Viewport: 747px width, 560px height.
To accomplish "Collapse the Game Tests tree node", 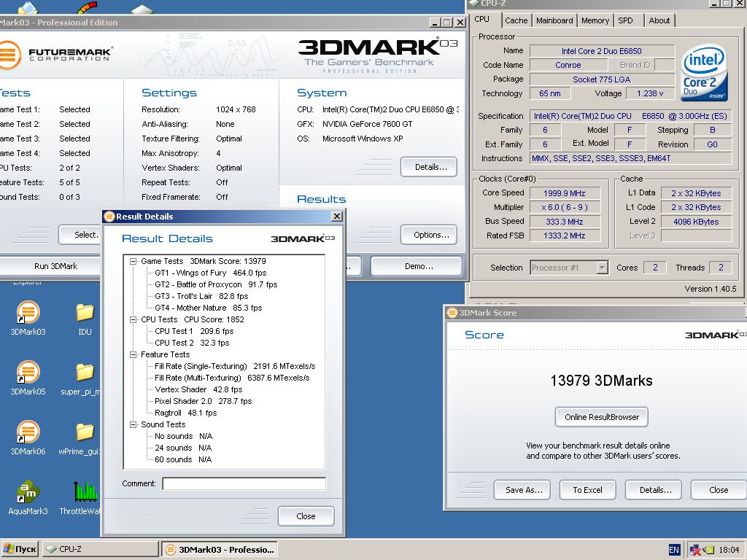I will click(x=133, y=262).
